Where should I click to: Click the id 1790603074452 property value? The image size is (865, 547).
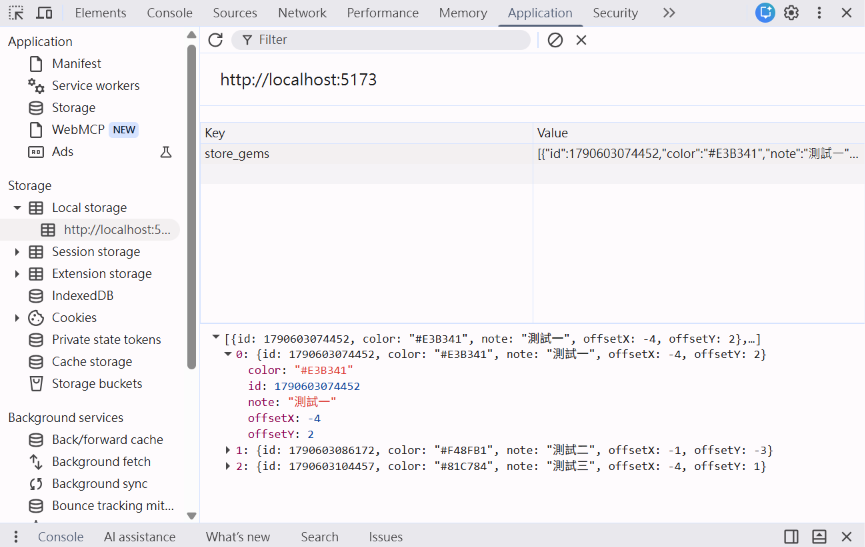pos(317,386)
